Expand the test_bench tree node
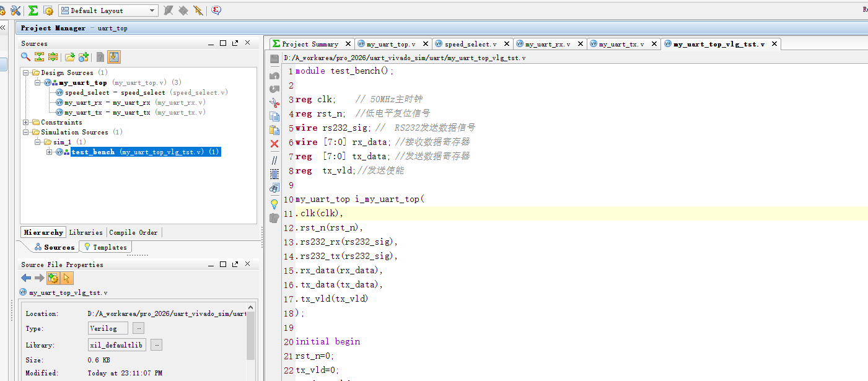This screenshot has height=381, width=868. 50,152
